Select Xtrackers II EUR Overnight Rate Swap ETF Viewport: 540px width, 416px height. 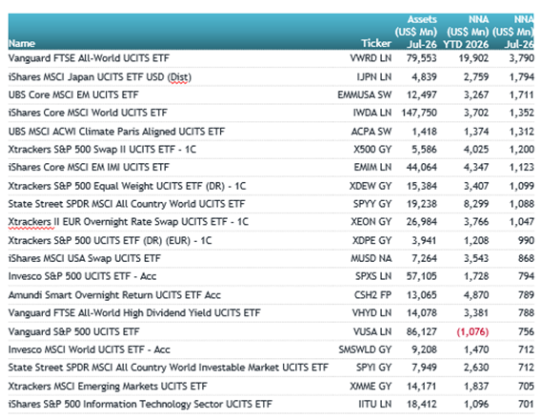pos(128,222)
